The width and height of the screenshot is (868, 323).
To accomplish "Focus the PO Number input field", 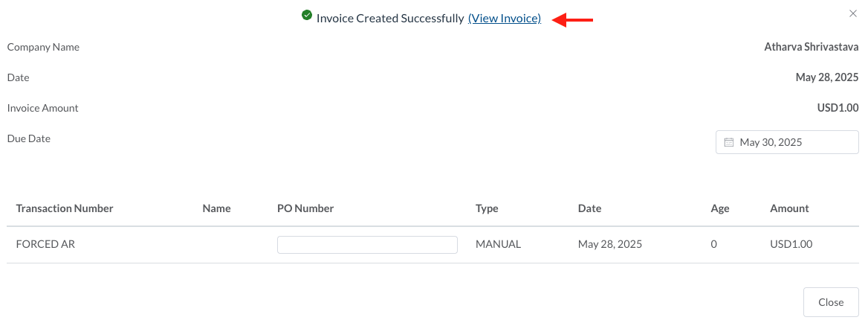I will 367,244.
